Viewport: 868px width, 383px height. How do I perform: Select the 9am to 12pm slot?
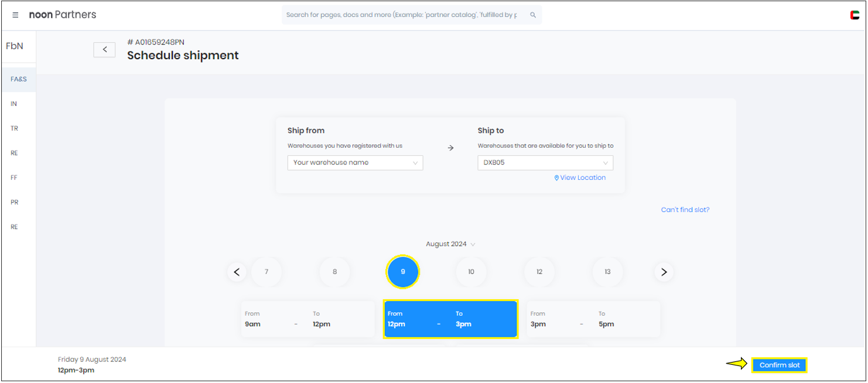tap(308, 319)
